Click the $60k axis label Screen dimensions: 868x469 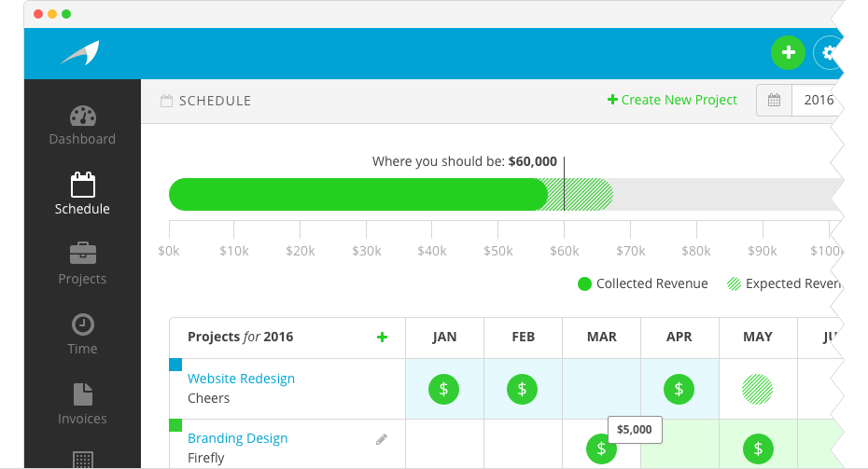pyautogui.click(x=564, y=251)
